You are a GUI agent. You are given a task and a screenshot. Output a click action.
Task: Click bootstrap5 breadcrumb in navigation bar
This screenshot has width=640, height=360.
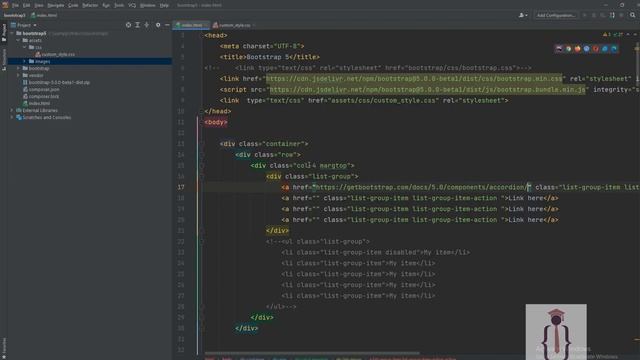pyautogui.click(x=14, y=15)
